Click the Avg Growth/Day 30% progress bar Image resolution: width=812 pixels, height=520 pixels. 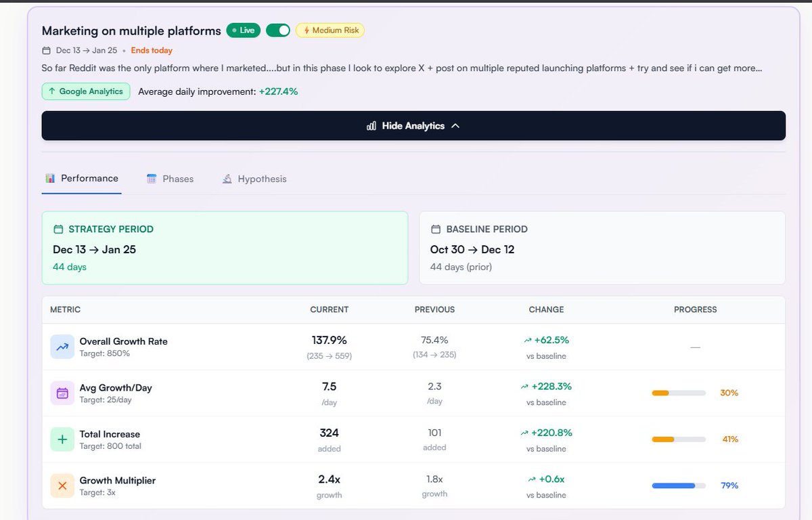(679, 393)
